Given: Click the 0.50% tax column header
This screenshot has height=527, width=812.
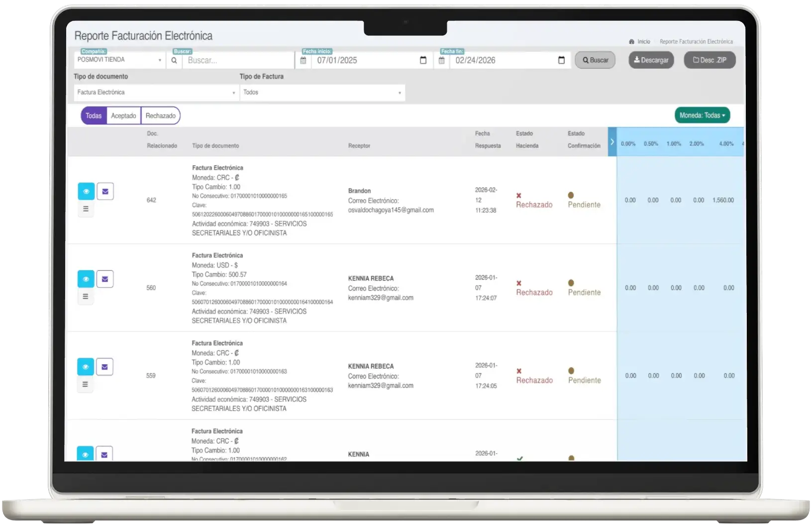Looking at the screenshot, I should [x=651, y=144].
